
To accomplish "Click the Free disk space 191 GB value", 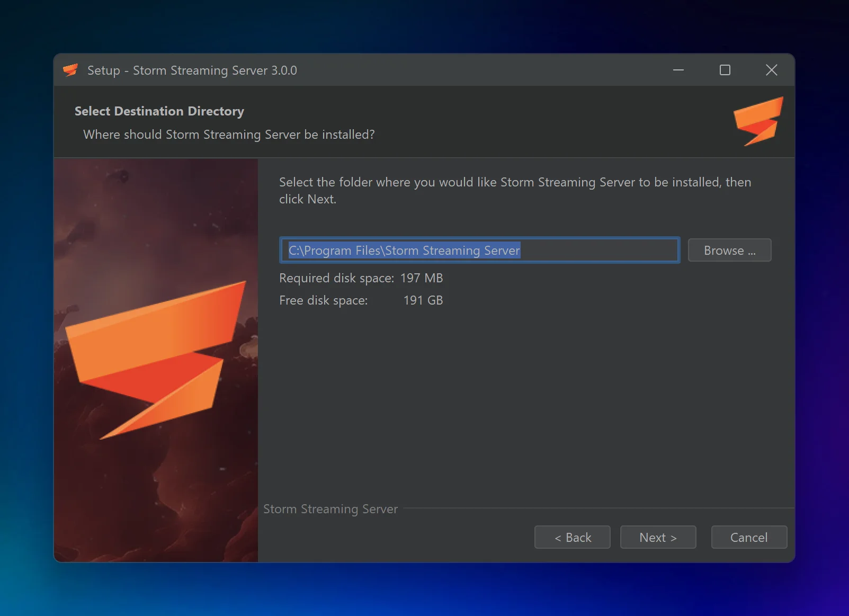I will pyautogui.click(x=423, y=300).
